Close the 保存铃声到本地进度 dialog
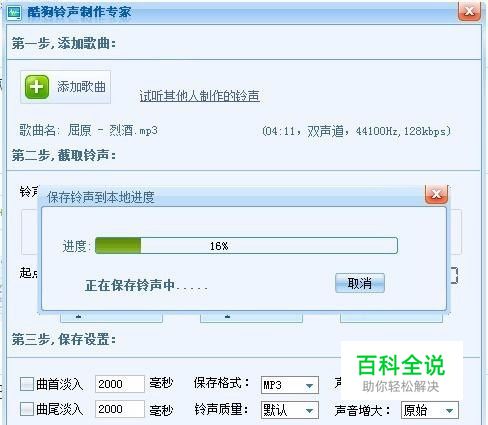 [436, 194]
